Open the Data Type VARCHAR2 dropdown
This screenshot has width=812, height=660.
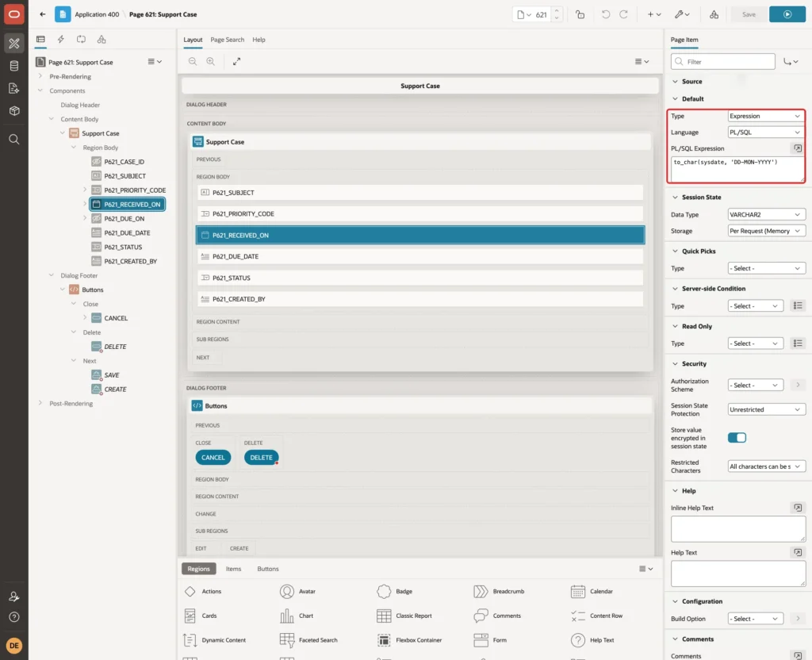coord(766,214)
